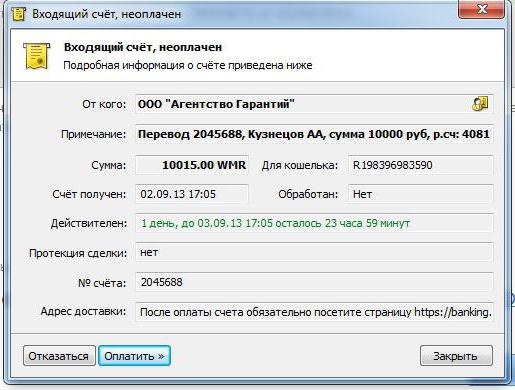The width and height of the screenshot is (515, 390).
Task: Click the № счёта: label
Action: point(102,283)
